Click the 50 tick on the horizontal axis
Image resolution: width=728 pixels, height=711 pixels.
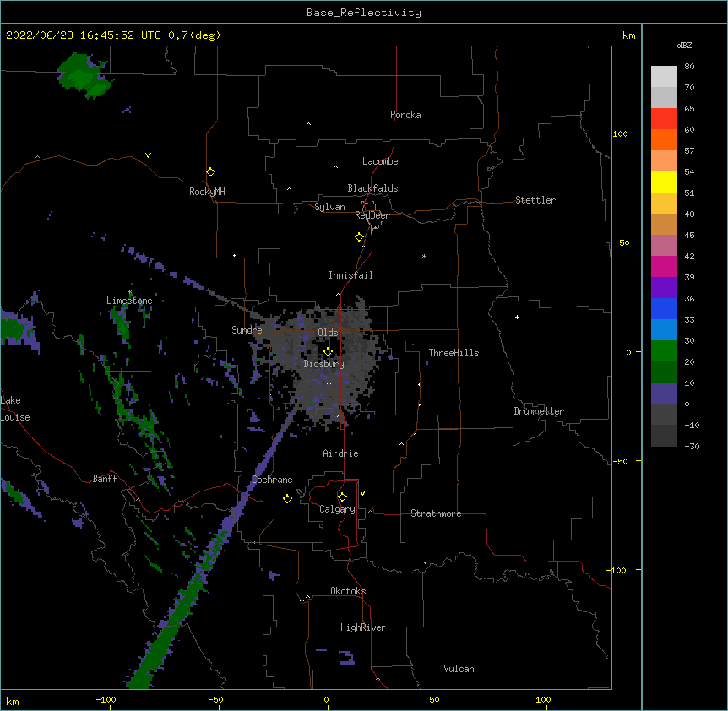(x=434, y=699)
